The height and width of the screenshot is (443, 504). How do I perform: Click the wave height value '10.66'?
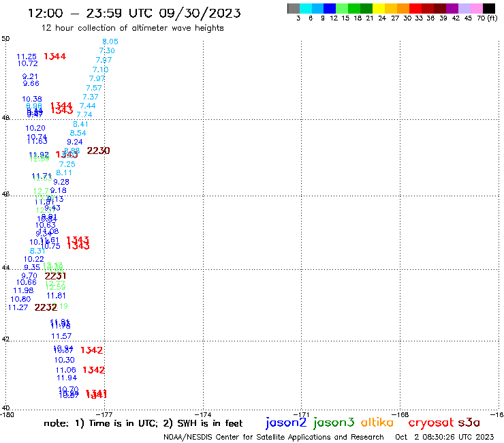pos(27,282)
